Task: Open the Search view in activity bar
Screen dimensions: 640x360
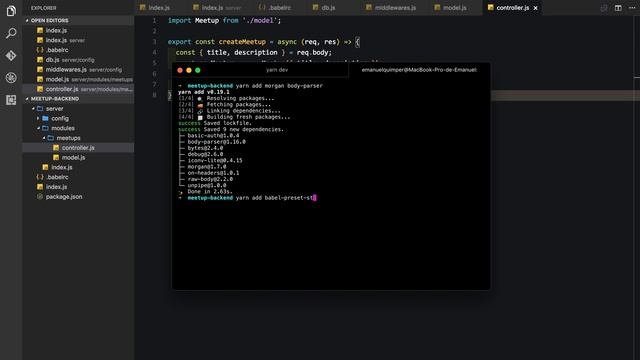Action: click(11, 33)
